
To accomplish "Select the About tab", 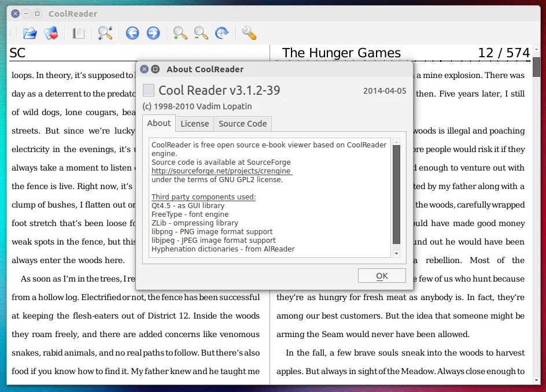I will pos(158,123).
